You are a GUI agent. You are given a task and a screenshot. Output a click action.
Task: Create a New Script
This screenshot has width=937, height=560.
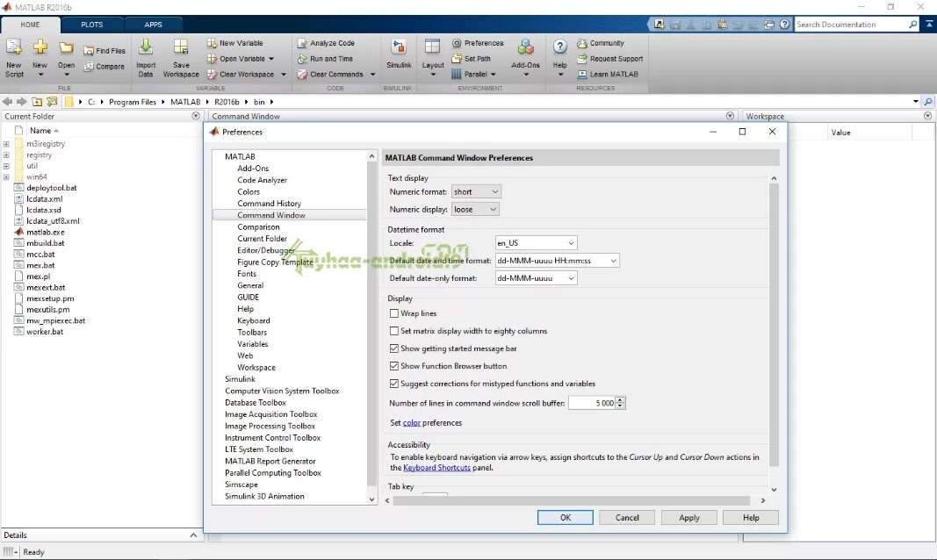14,58
